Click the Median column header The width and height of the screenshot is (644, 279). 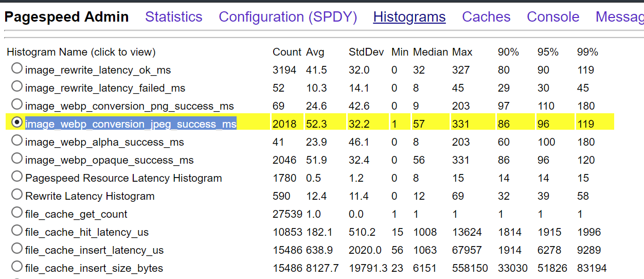click(430, 52)
